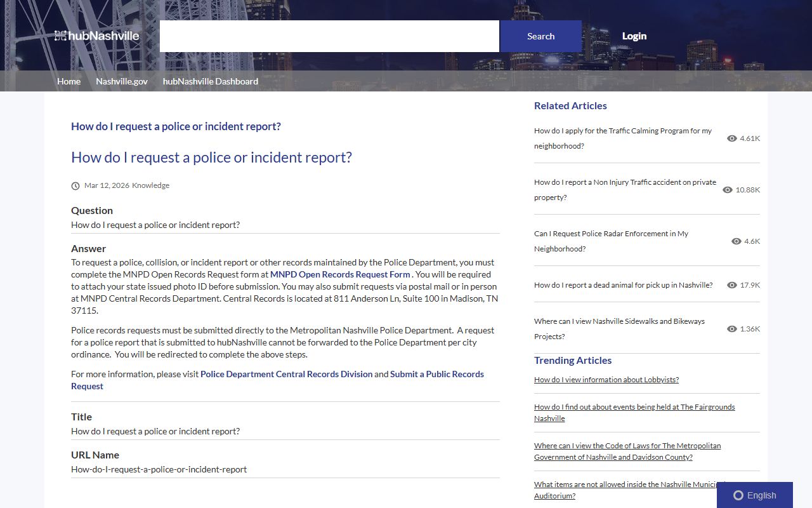This screenshot has height=508, width=812.
Task: Open Police Radar Enforcement related article
Action: point(611,241)
